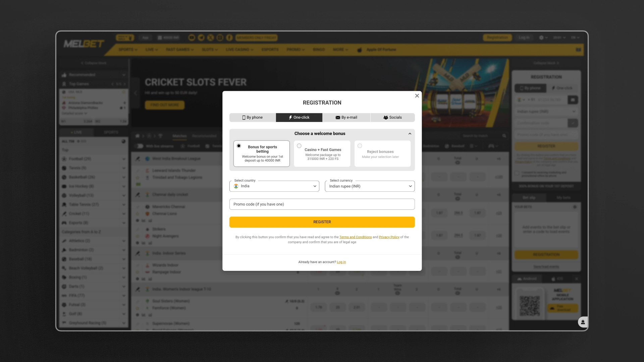
Task: Click Log in link in dialog
Action: pos(341,262)
